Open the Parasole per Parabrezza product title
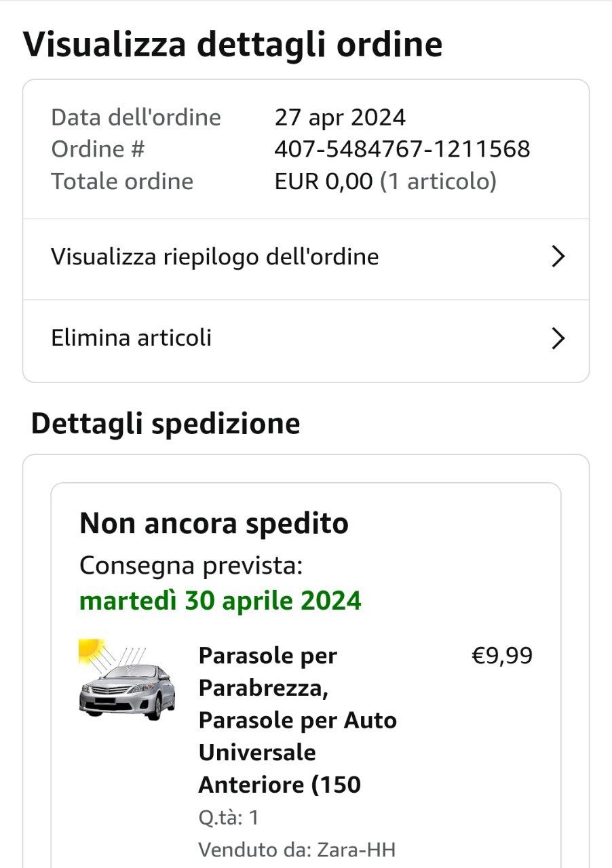 (297, 720)
